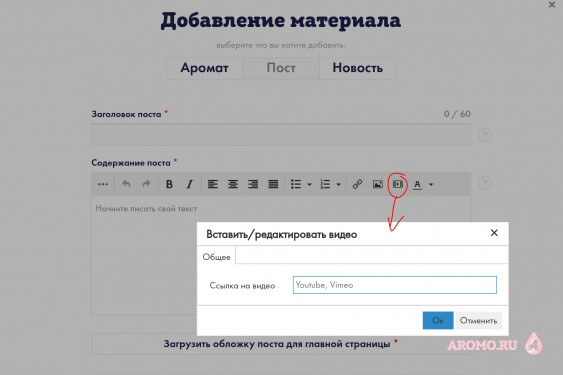Apply text color with the A icon
This screenshot has height=375, width=563.
417,185
